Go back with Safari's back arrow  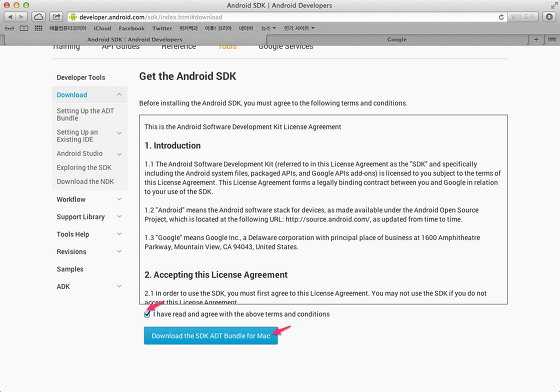coord(10,17)
